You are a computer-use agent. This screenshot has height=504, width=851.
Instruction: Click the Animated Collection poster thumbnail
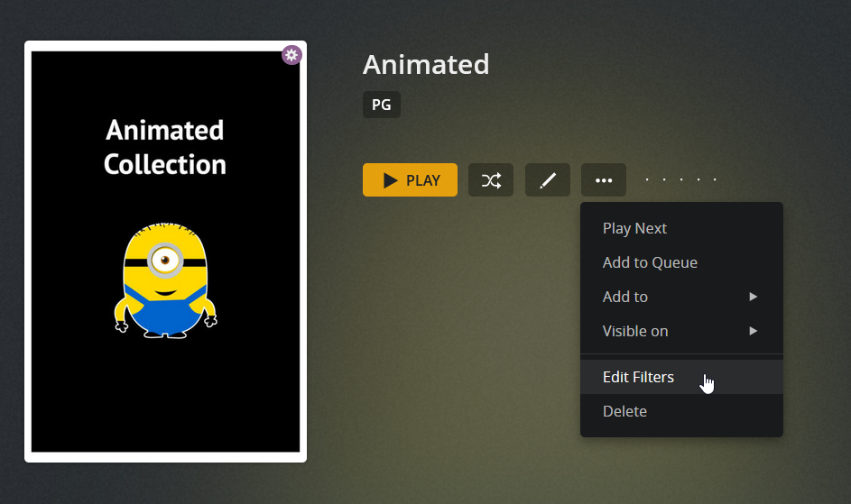coord(165,252)
